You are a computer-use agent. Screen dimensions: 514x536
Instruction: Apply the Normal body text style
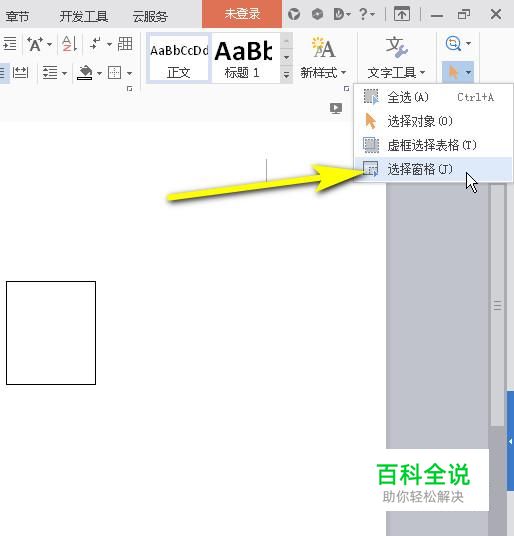pyautogui.click(x=179, y=57)
